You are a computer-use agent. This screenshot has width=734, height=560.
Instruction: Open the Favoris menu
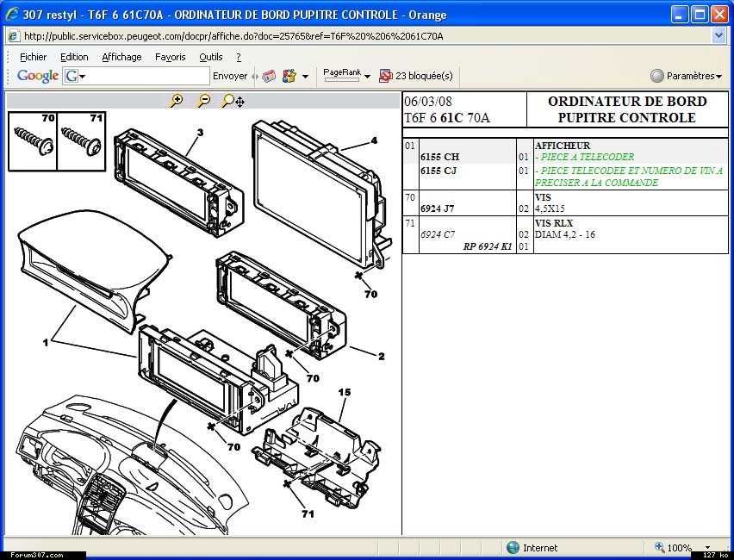click(x=171, y=57)
